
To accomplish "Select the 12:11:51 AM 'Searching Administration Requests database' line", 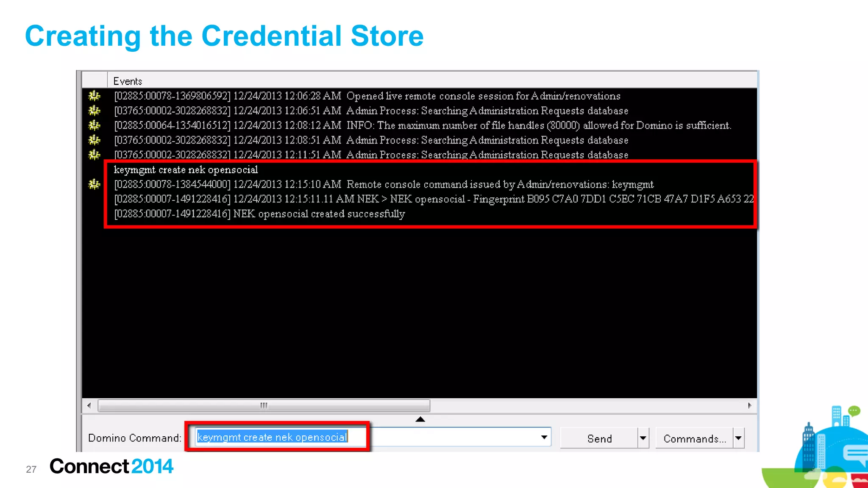I will pos(371,155).
